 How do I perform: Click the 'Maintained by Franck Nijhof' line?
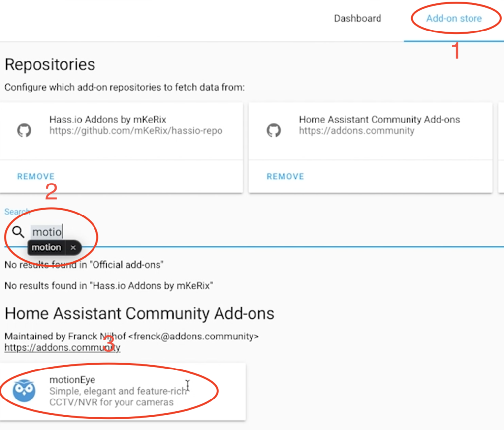coord(131,336)
